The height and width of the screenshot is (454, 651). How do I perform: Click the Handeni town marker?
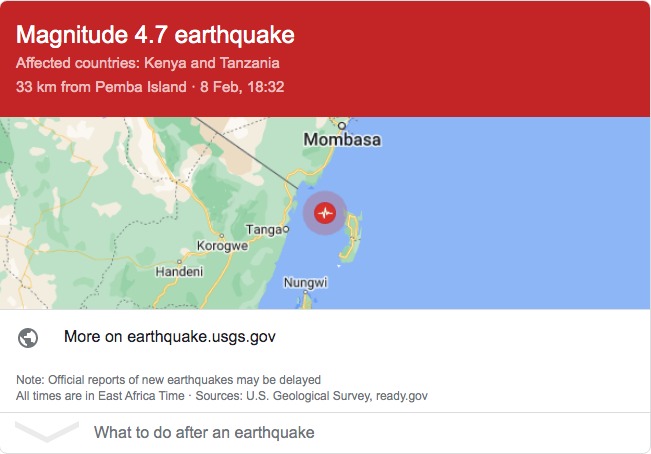[179, 261]
